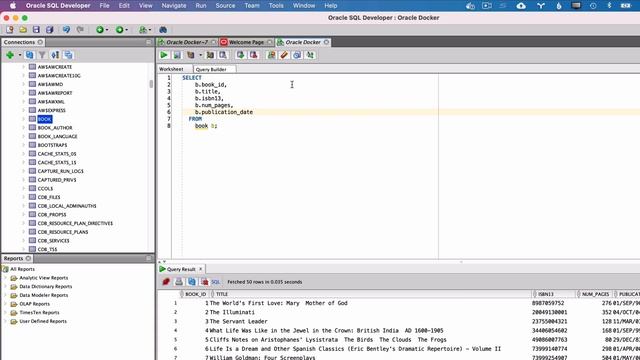640x360 pixels.
Task: Click the Rollback icon in worksheet toolbar
Action: pos(253,55)
